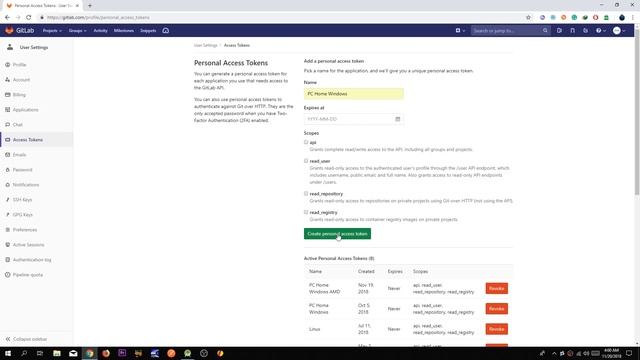
Task: Click the operations dashboard icon in navbar
Action: (166, 31)
